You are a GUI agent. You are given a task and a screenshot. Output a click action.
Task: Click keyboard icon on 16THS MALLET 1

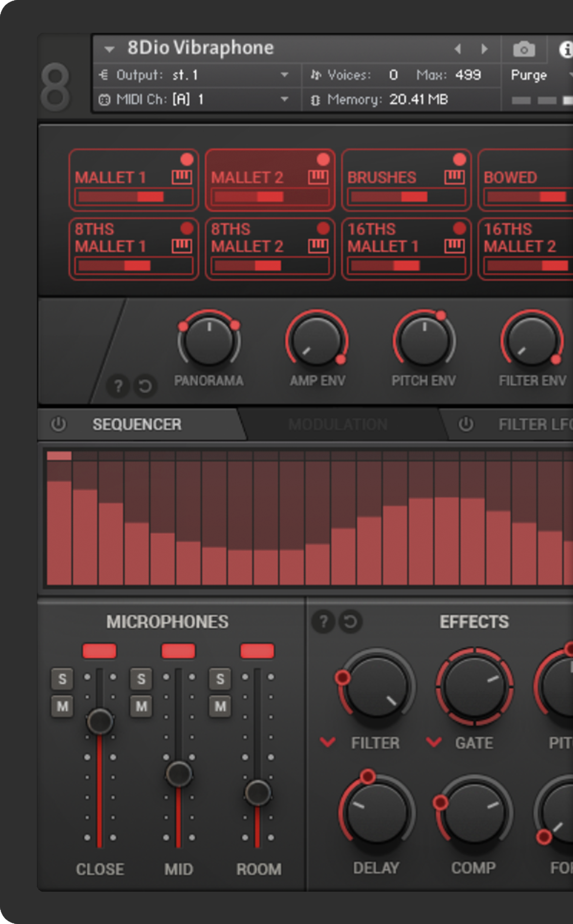point(454,246)
